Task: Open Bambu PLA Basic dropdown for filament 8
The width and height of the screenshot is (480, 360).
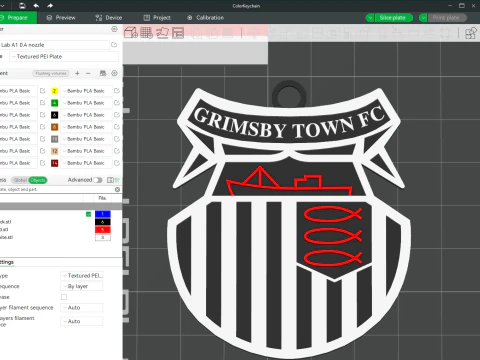Action: click(86, 127)
